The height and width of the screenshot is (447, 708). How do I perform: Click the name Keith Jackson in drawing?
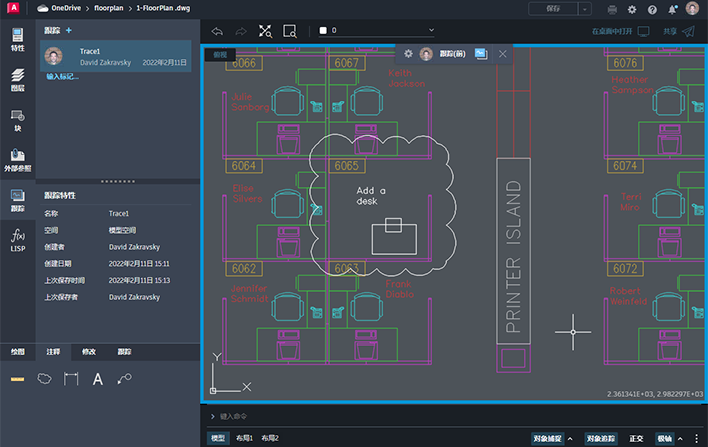coord(406,78)
